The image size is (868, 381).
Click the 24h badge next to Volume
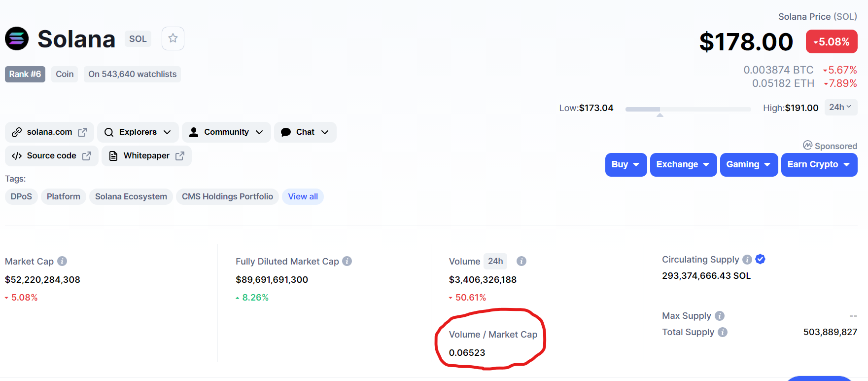click(x=495, y=261)
